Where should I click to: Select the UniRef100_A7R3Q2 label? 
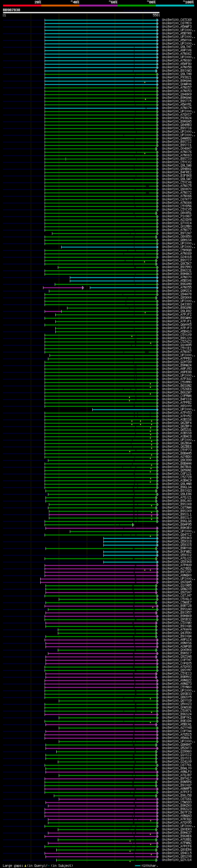[177, 819]
